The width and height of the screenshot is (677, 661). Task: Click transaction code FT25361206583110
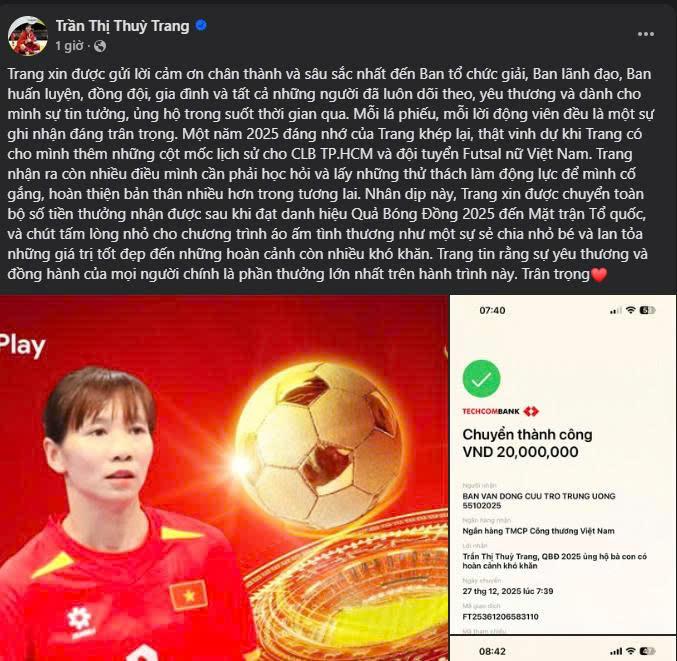tap(500, 617)
